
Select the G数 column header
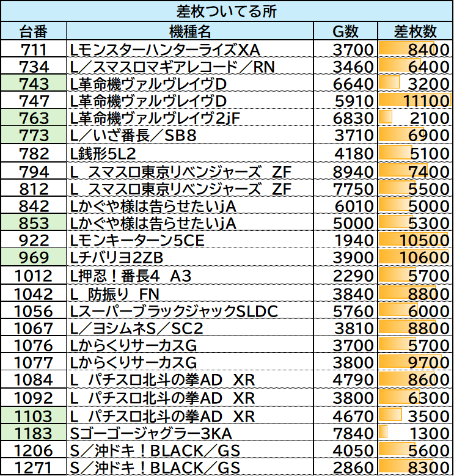click(345, 31)
